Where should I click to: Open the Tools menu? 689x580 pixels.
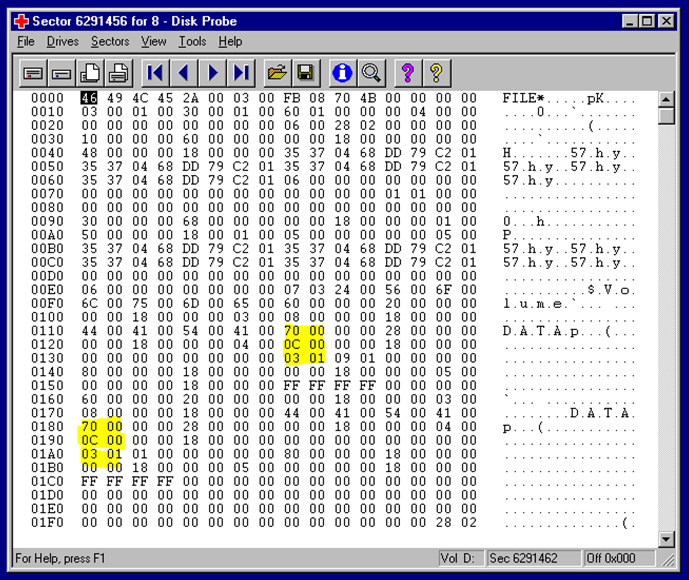(192, 41)
